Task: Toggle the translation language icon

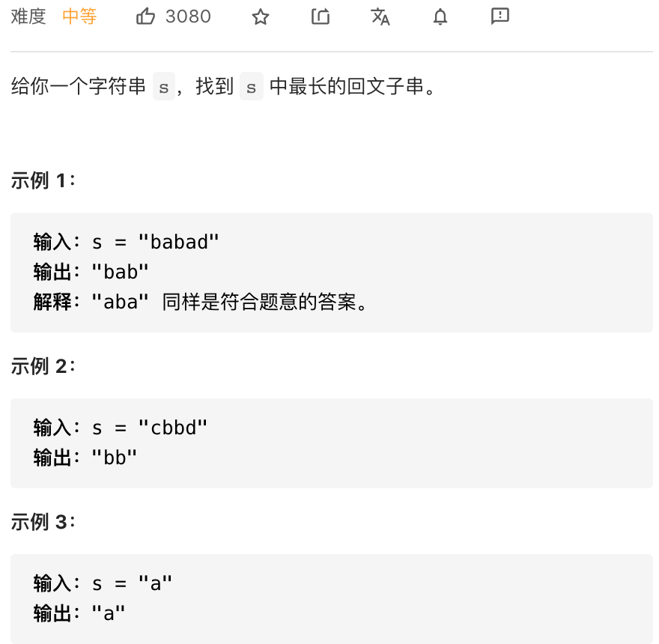Action: (380, 16)
